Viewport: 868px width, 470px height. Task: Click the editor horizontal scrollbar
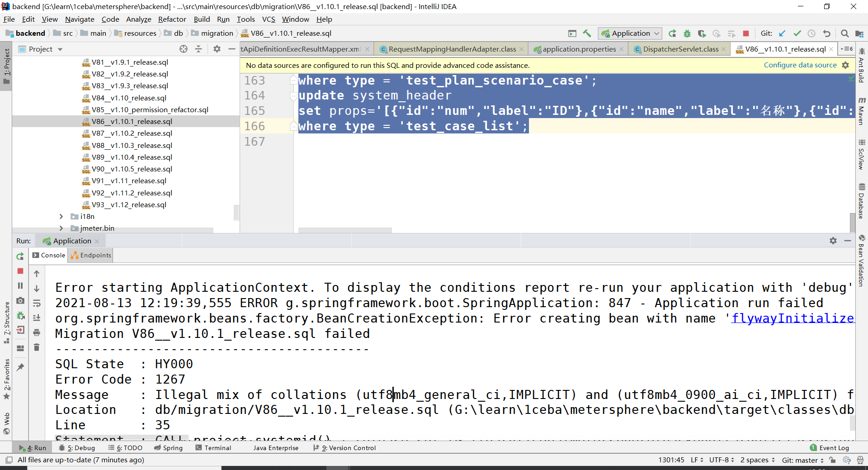pos(345,230)
